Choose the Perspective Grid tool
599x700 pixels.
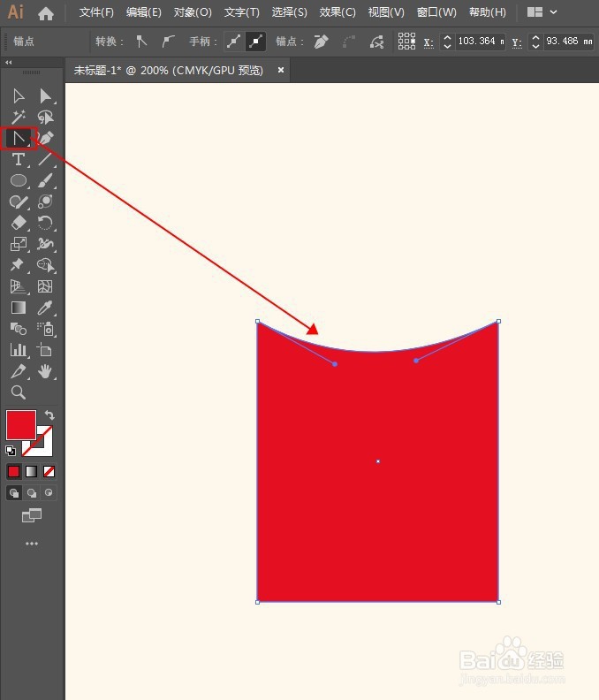click(x=19, y=286)
